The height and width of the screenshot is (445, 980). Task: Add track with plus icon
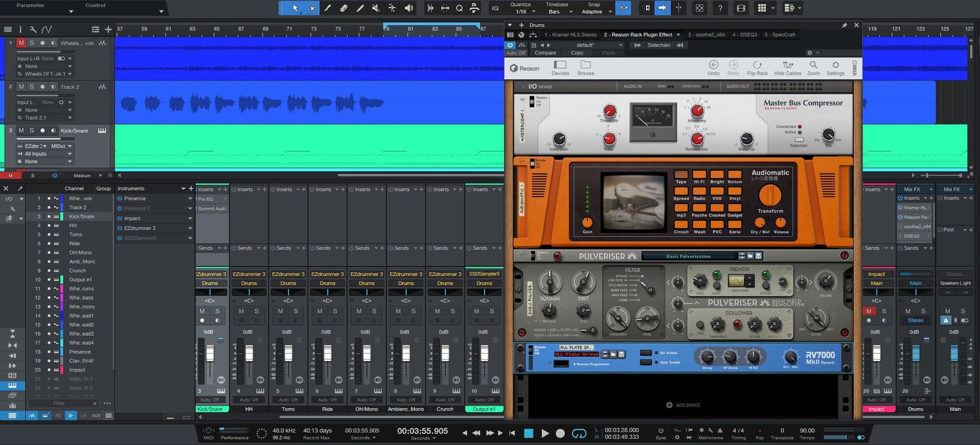(x=108, y=29)
